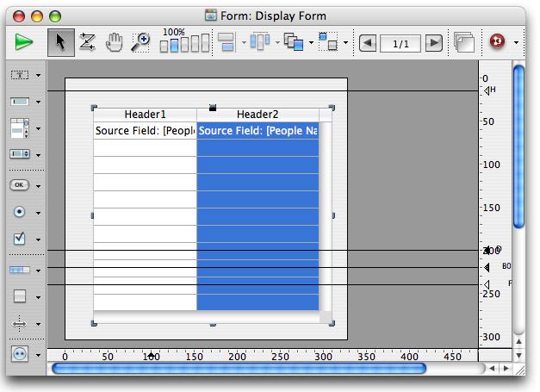
Task: Toggle the form page view icon
Action: [464, 42]
